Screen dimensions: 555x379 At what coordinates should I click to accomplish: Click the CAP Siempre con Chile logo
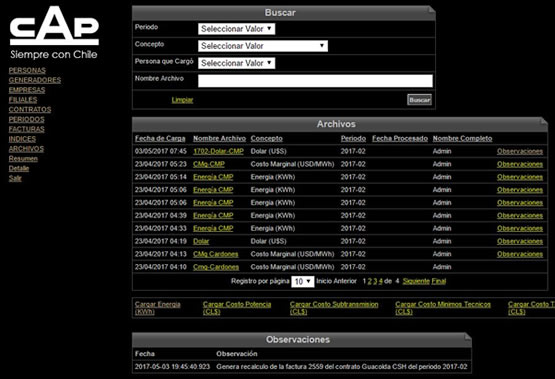point(54,33)
